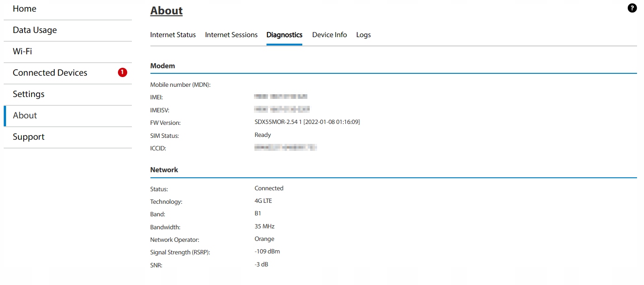Switch to the Internet Status tab
This screenshot has width=644, height=285.
tap(173, 35)
